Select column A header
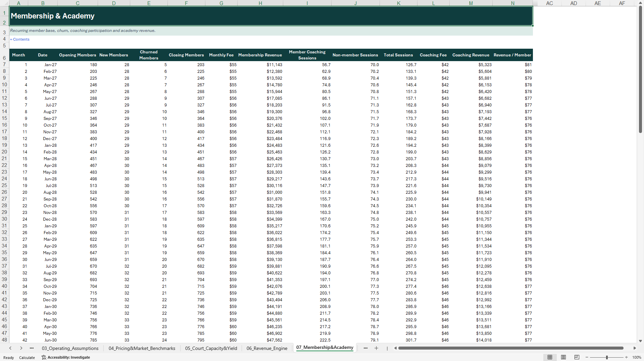This screenshot has height=361, width=644. (18, 3)
